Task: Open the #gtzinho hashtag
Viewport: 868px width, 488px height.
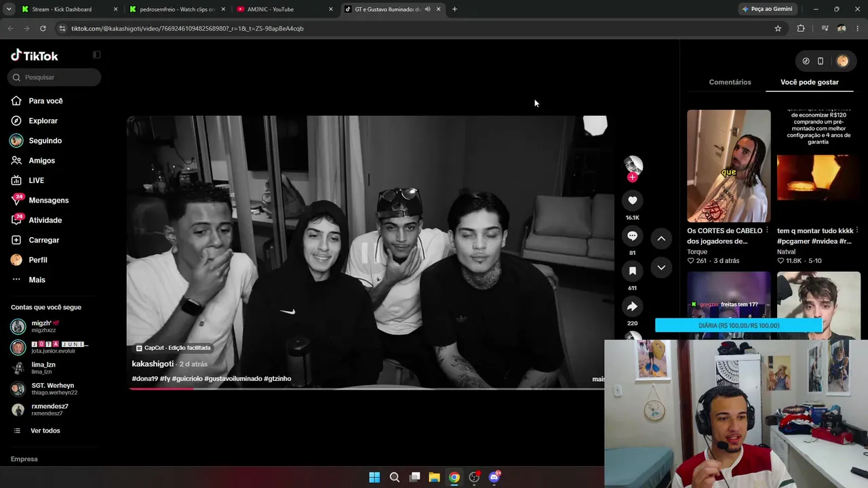Action: 277,379
